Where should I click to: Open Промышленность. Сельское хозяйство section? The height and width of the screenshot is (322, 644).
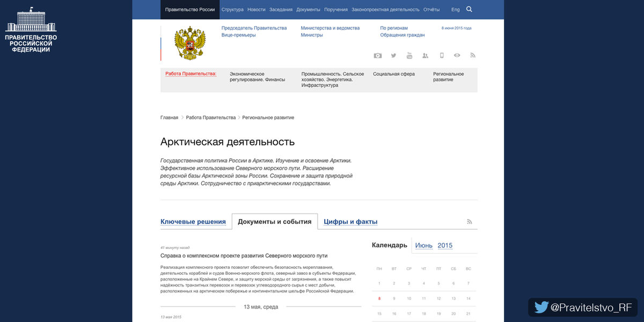(x=333, y=79)
